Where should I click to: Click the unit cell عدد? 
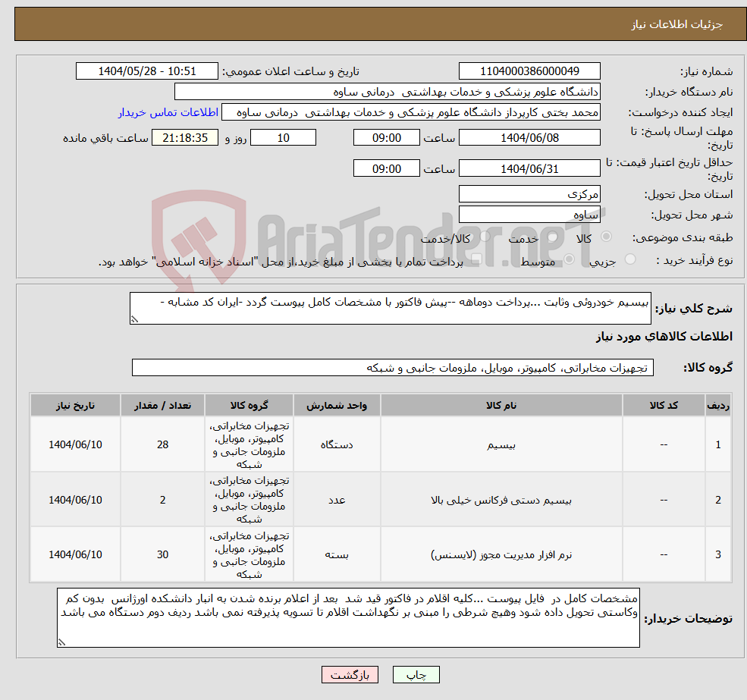click(x=337, y=500)
